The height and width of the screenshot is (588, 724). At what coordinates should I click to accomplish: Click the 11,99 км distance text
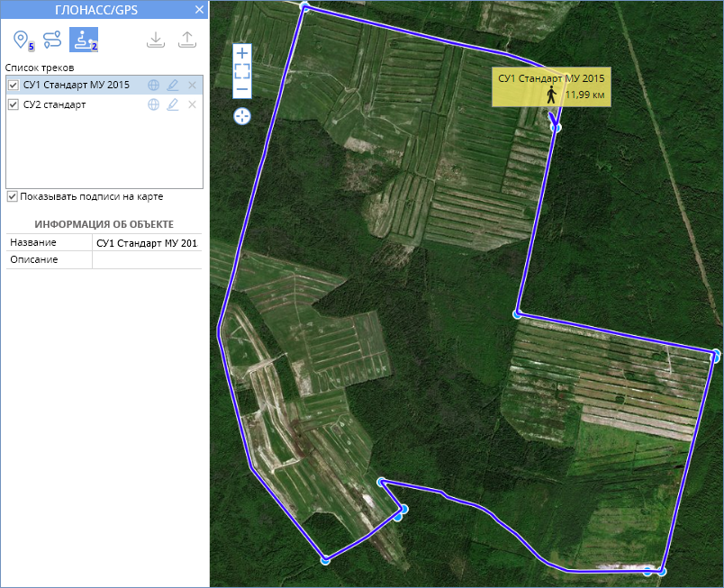[x=584, y=95]
